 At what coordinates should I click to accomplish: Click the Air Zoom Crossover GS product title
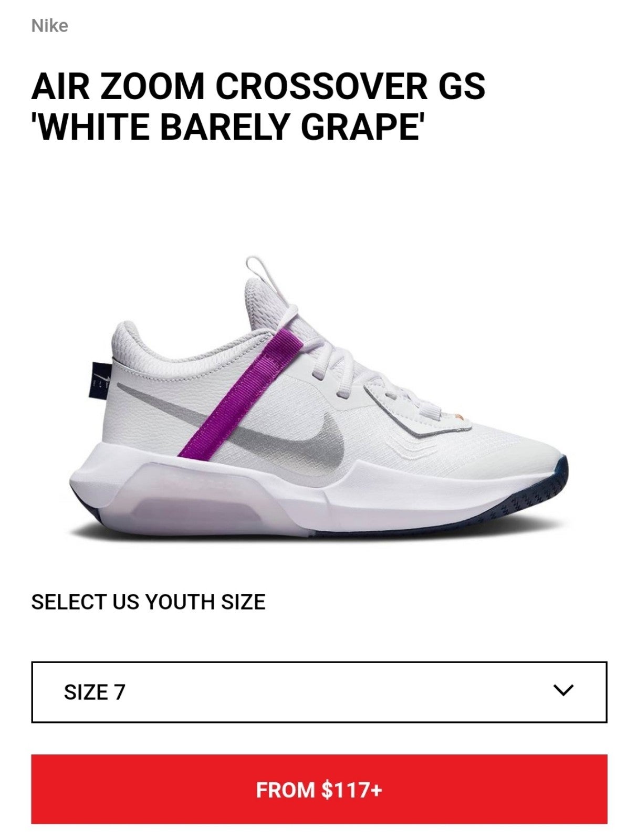pos(258,107)
